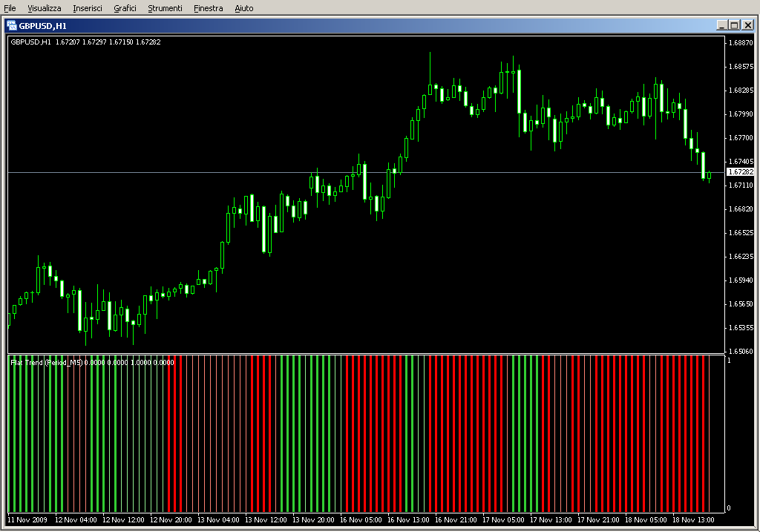Click the 1.67990 price scale value
The width and height of the screenshot is (760, 532).
tap(741, 114)
